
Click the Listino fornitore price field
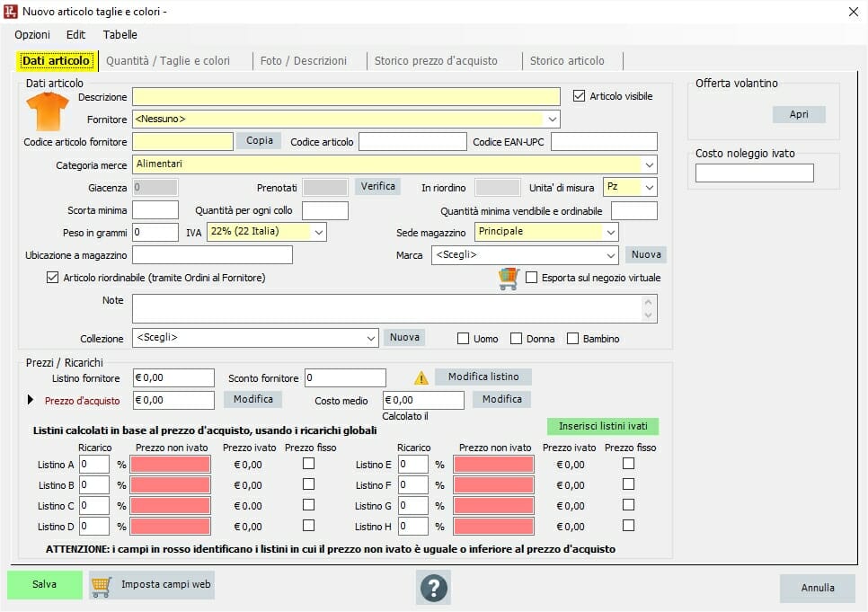click(173, 377)
